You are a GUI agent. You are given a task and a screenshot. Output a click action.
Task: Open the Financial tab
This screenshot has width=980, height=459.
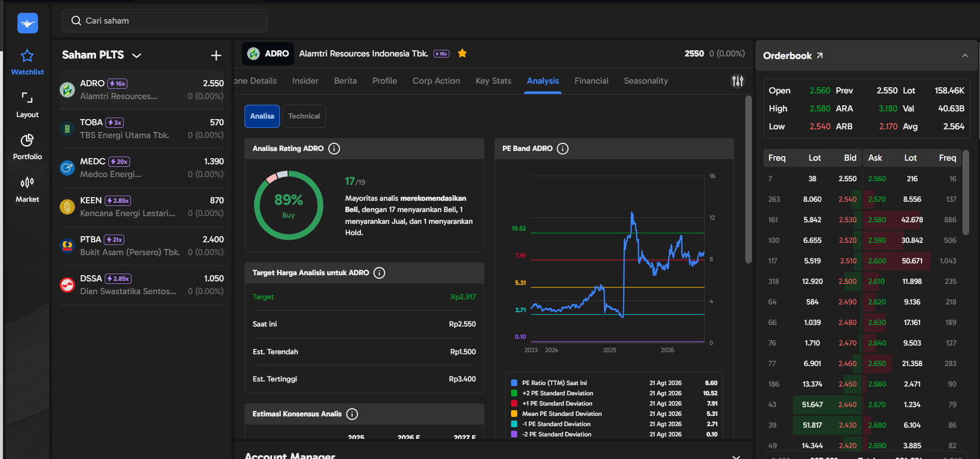point(591,81)
